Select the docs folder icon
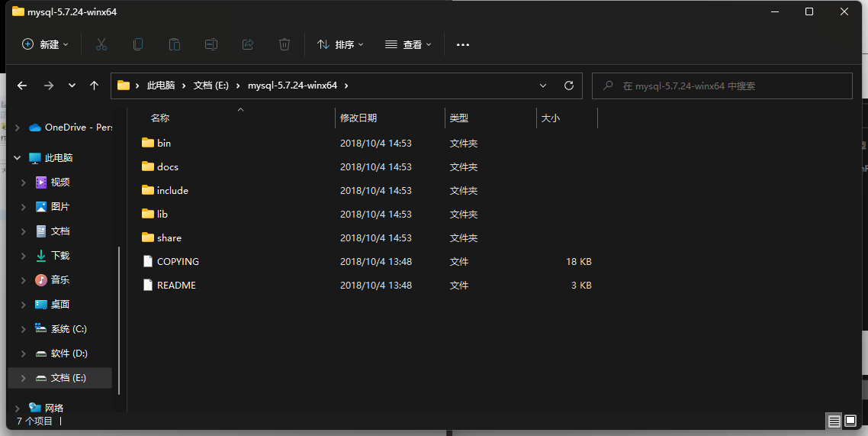This screenshot has height=436, width=868. (x=148, y=166)
